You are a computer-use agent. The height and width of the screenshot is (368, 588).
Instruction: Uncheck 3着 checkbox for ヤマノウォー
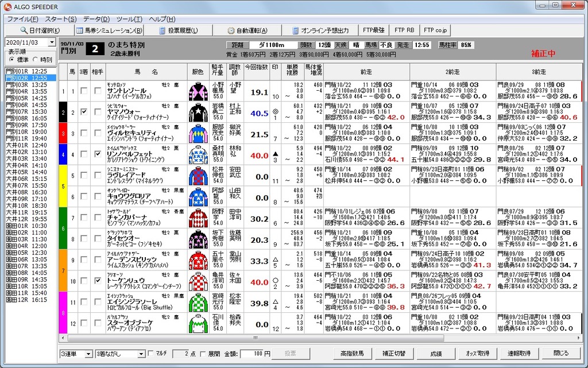pyautogui.click(x=84, y=112)
